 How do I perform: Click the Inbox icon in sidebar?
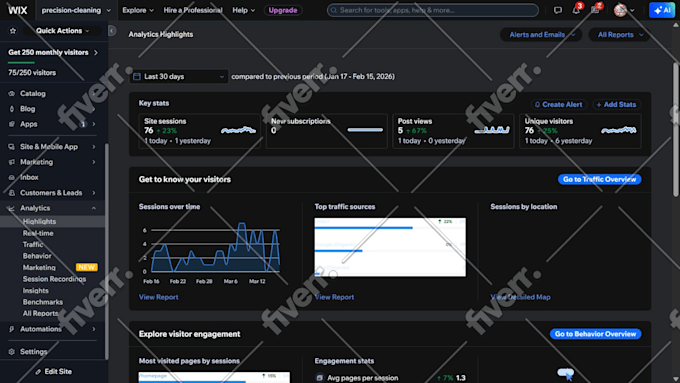(x=11, y=177)
